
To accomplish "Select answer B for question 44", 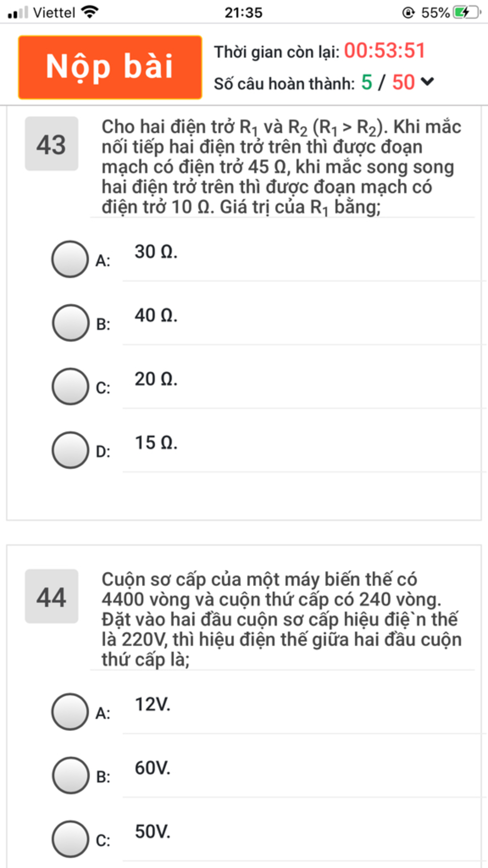I will pos(71,775).
